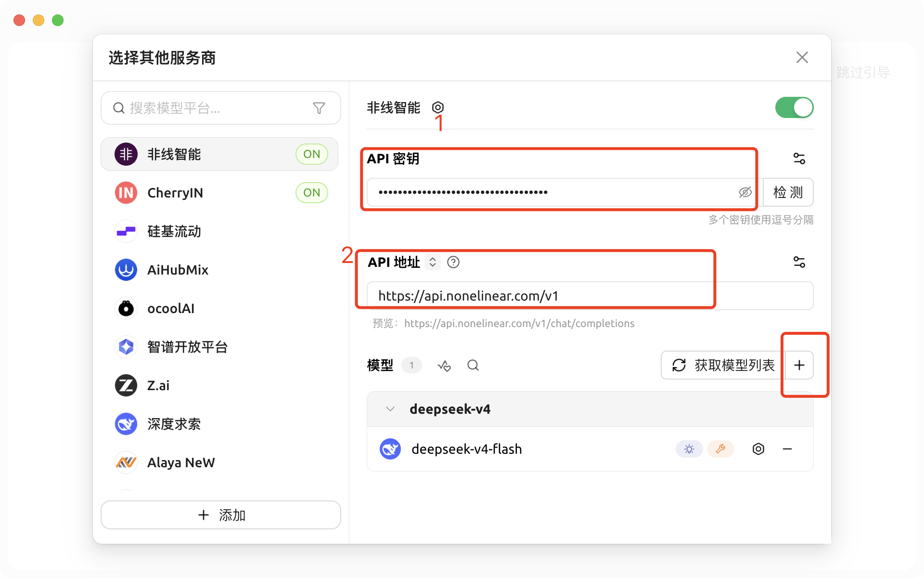Image resolution: width=924 pixels, height=578 pixels.
Task: Open settings for deepseek-v4-flash model
Action: coord(758,449)
